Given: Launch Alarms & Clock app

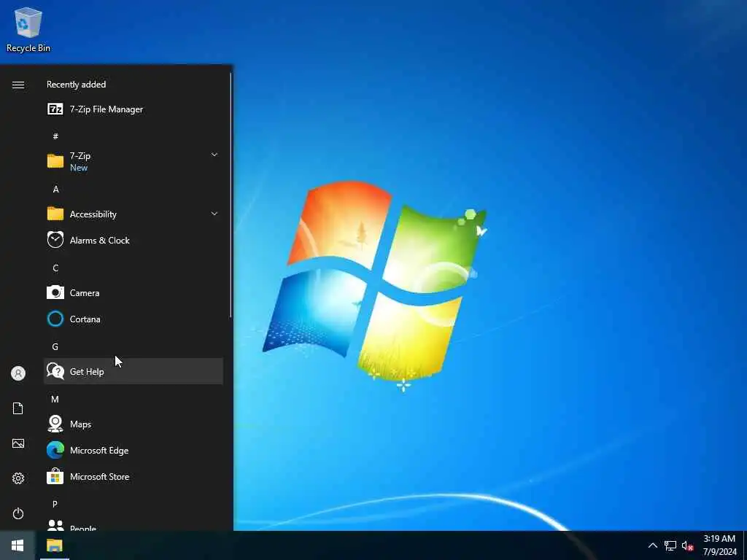Looking at the screenshot, I should [x=133, y=240].
